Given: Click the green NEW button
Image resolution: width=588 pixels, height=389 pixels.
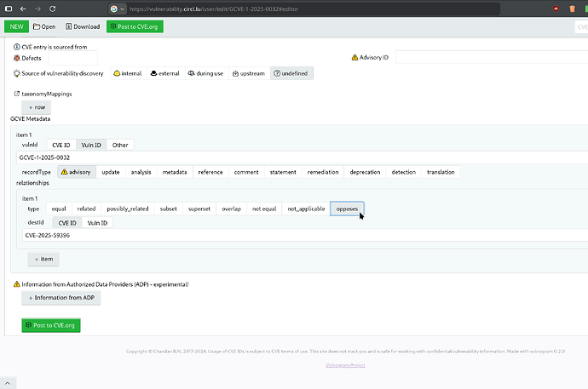Looking at the screenshot, I should coord(16,26).
